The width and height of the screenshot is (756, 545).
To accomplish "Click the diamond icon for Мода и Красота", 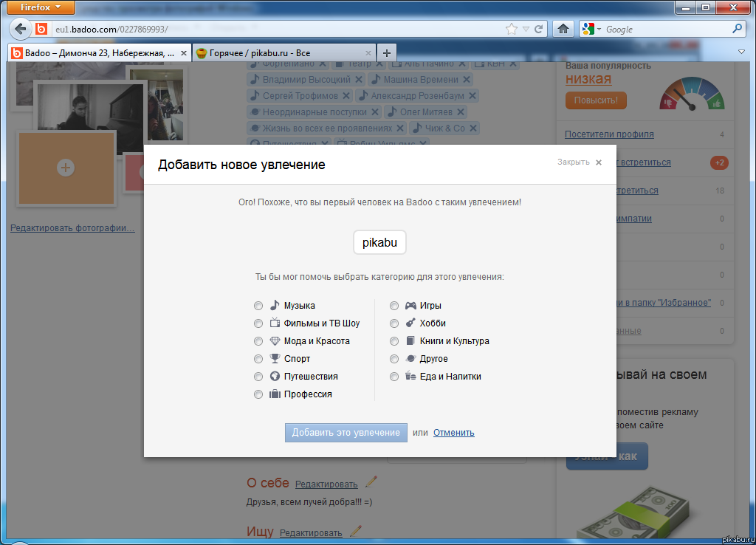I will tap(275, 340).
